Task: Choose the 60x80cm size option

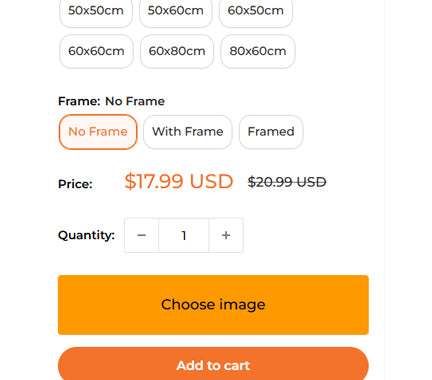Action: coord(177,51)
